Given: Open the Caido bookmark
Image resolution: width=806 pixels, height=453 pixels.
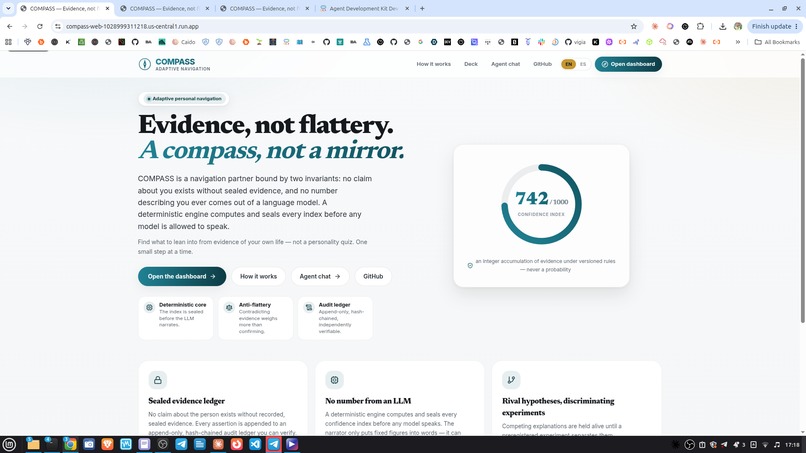Looking at the screenshot, I should 184,42.
